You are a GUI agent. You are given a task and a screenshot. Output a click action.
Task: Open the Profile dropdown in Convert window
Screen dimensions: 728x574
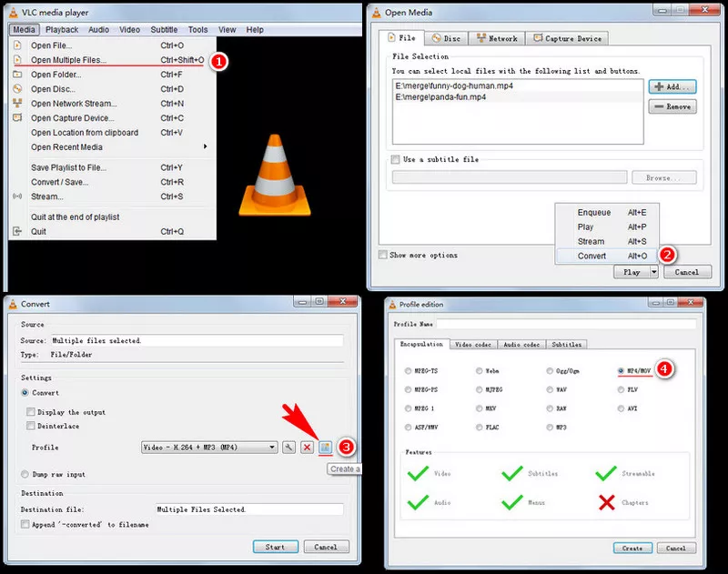click(x=209, y=448)
